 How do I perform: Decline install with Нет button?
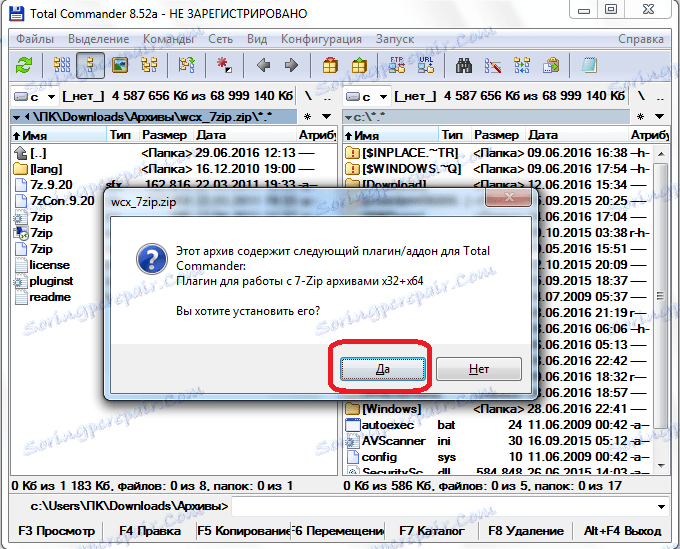coord(479,369)
